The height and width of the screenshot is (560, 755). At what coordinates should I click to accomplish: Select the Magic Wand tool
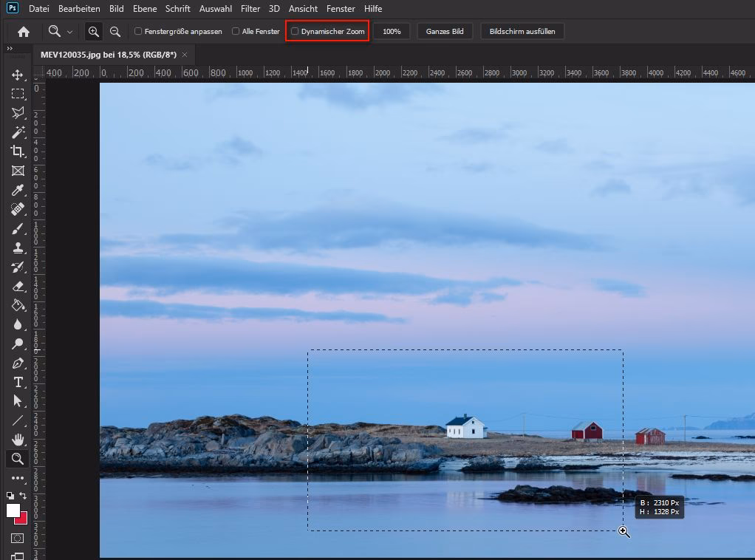(18, 132)
